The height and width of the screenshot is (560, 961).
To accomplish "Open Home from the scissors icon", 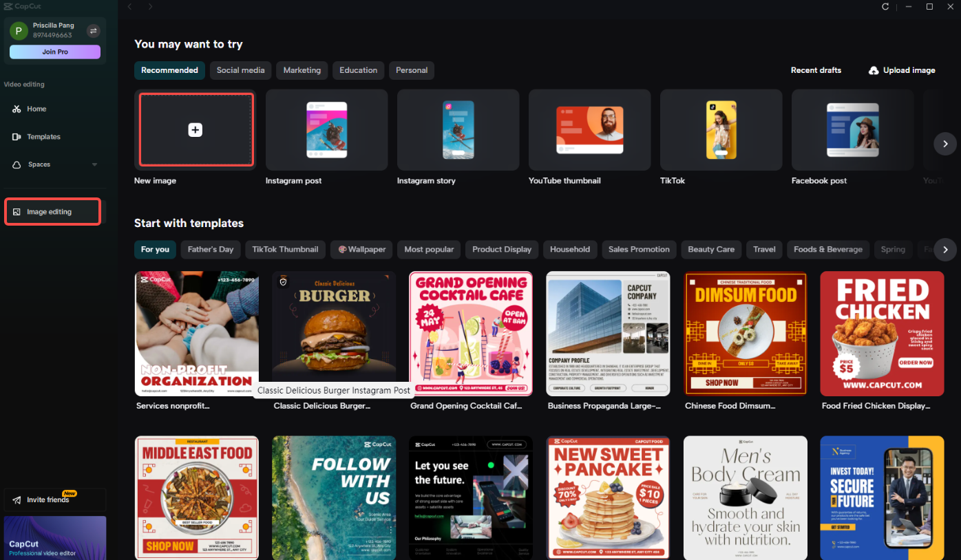I will click(17, 109).
